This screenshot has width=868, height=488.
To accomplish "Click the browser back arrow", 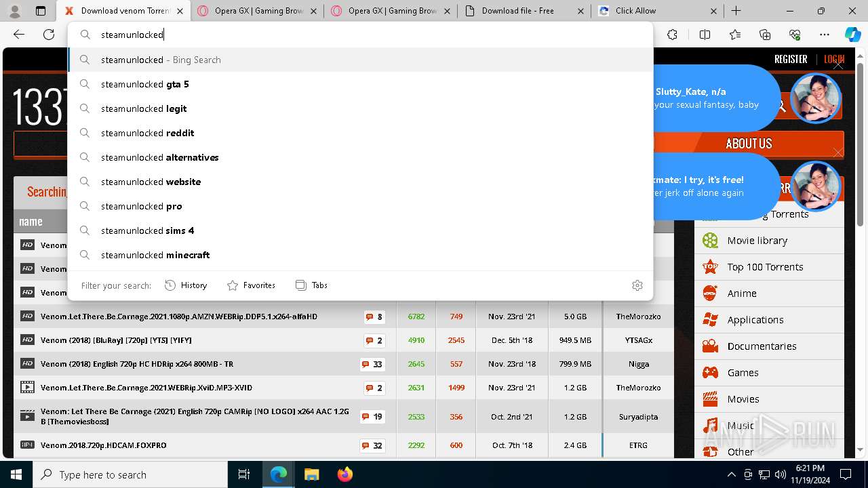I will point(19,35).
